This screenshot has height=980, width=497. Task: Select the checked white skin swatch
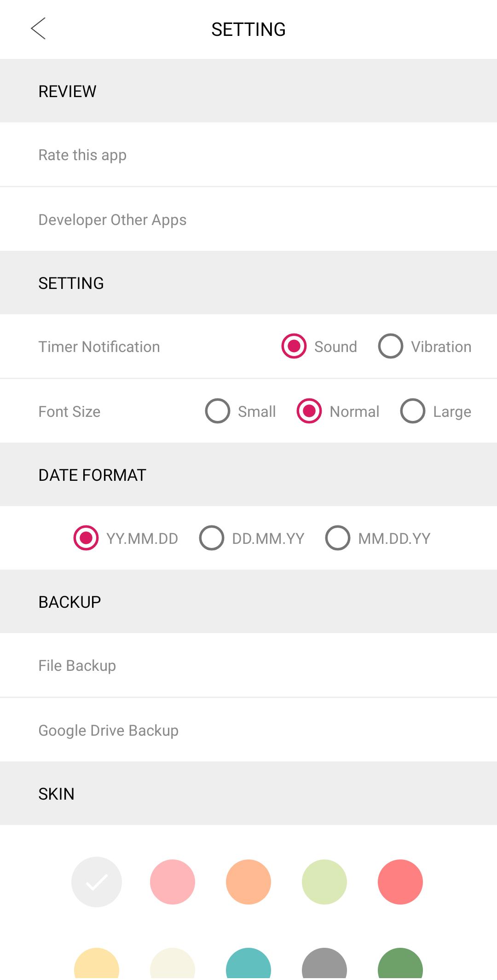[97, 882]
